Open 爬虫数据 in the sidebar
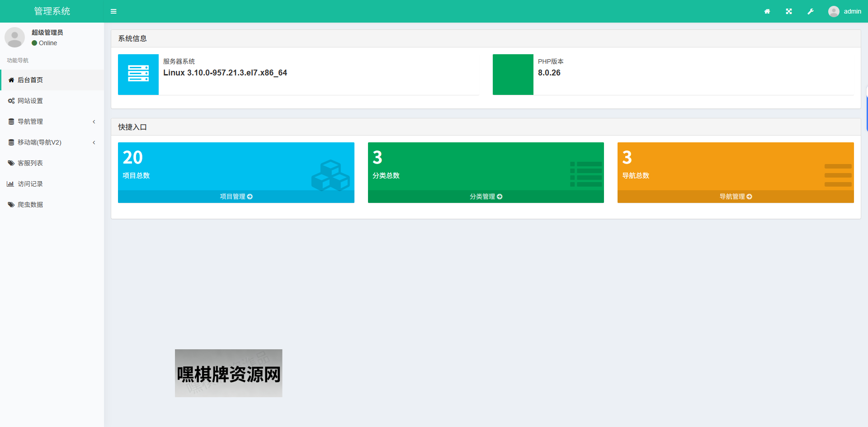This screenshot has height=427, width=868. (x=30, y=205)
